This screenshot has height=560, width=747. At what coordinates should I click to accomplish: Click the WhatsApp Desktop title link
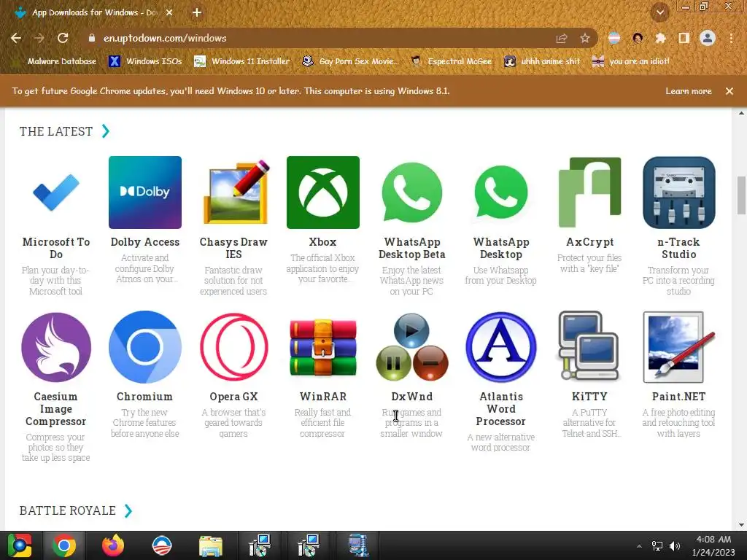(500, 248)
